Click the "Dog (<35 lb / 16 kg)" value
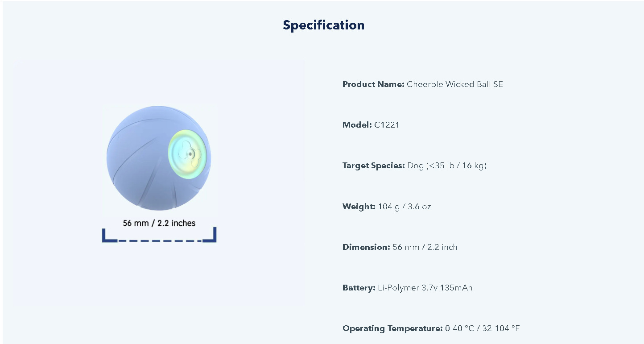This screenshot has height=344, width=644. click(x=446, y=166)
